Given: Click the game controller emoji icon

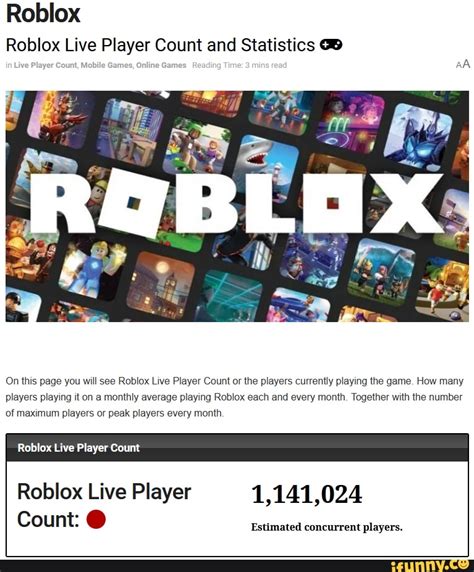Looking at the screenshot, I should click(331, 45).
